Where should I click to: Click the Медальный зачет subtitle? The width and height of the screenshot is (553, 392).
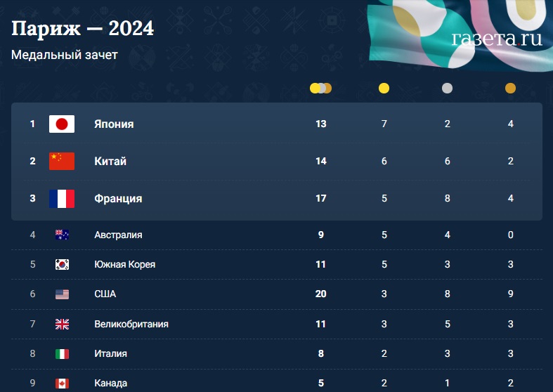click(x=65, y=55)
